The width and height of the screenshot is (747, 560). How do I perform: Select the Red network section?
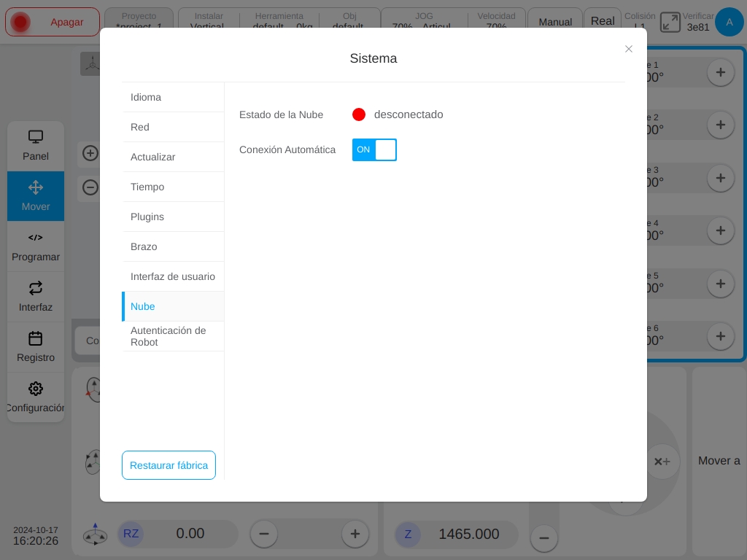pos(173,127)
